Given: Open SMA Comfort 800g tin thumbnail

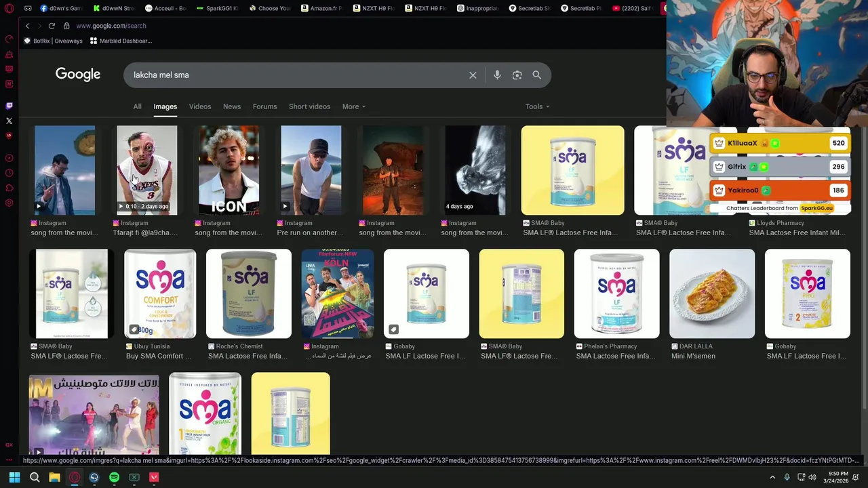Looking at the screenshot, I should (160, 293).
